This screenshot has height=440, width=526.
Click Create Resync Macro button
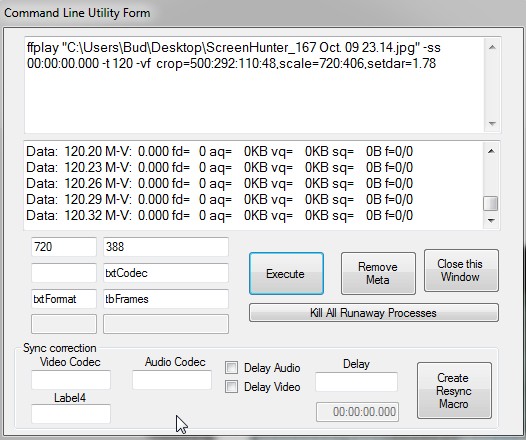pyautogui.click(x=454, y=390)
